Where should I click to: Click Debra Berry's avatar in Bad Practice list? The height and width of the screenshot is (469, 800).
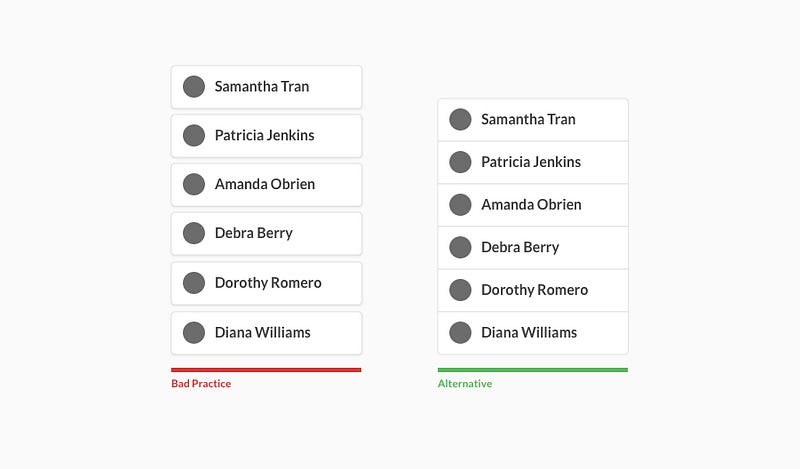click(x=194, y=233)
